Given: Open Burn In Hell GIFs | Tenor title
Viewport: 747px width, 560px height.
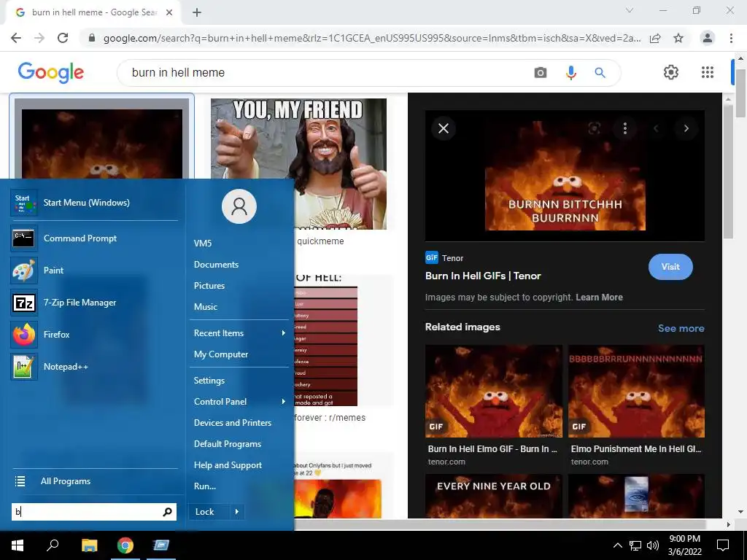Looking at the screenshot, I should point(483,276).
